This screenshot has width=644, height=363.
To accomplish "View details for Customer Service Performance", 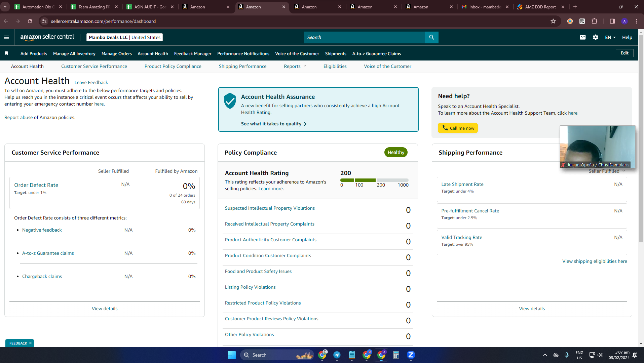I will point(105,309).
